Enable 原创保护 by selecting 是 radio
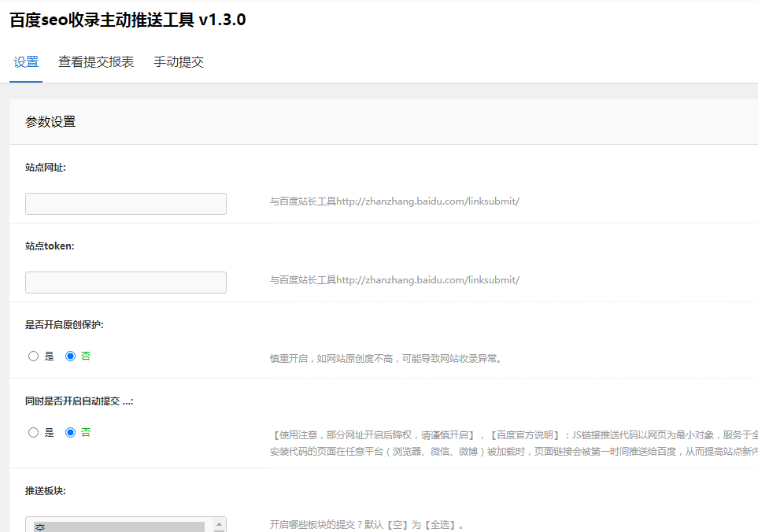758x532 pixels. pos(33,357)
